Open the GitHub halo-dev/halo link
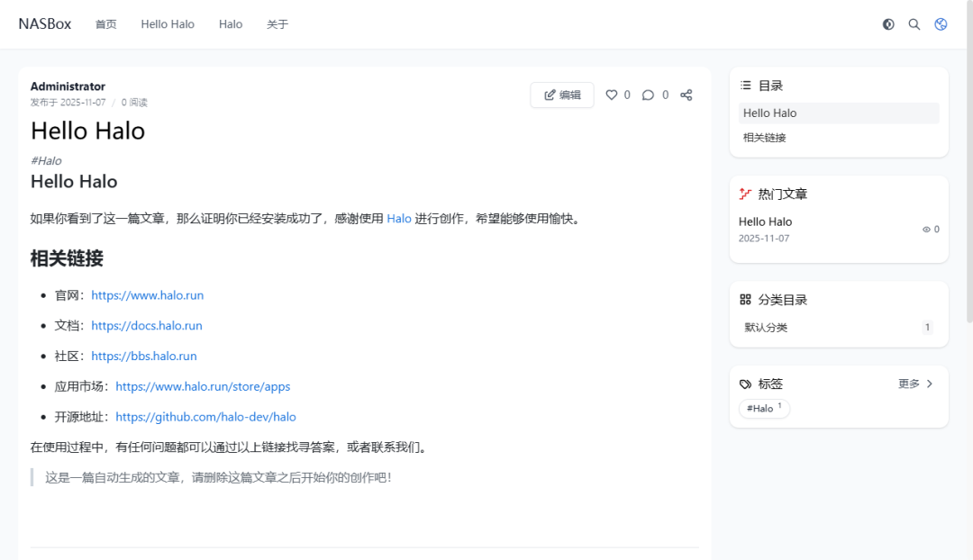This screenshot has height=560, width=973. pos(205,417)
